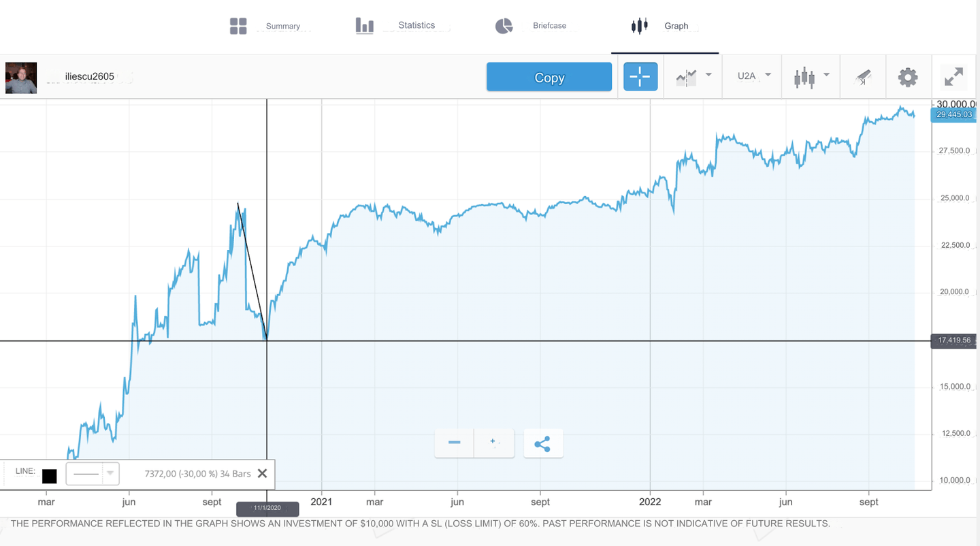The width and height of the screenshot is (980, 546).
Task: Click the trader's profile photo
Action: click(21, 77)
